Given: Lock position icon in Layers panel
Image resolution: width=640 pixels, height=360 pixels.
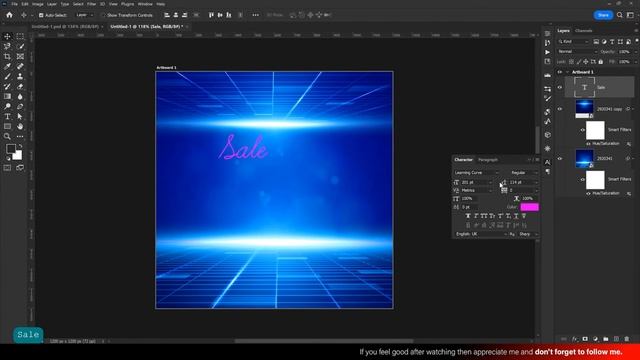Looking at the screenshot, I should [586, 62].
